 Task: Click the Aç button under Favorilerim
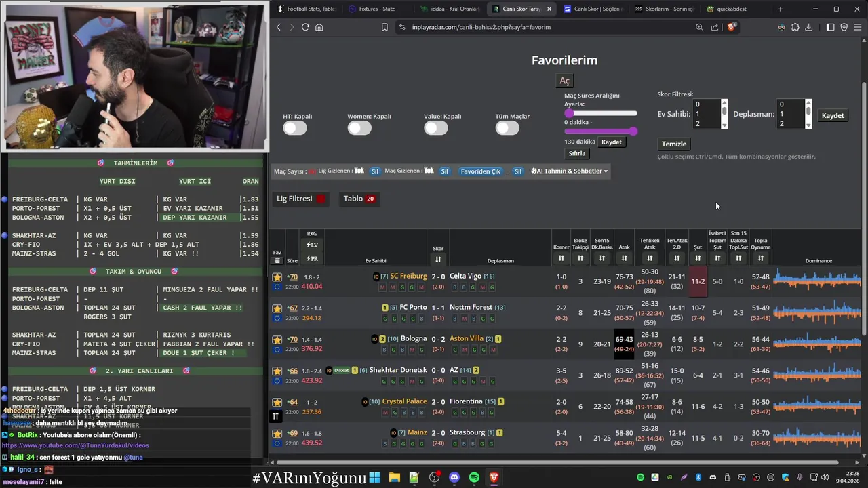[x=564, y=81]
